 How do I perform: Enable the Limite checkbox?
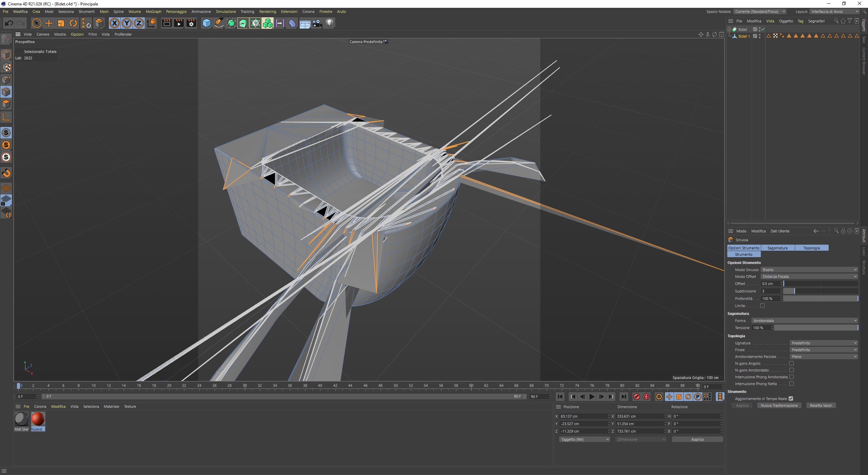pos(763,306)
